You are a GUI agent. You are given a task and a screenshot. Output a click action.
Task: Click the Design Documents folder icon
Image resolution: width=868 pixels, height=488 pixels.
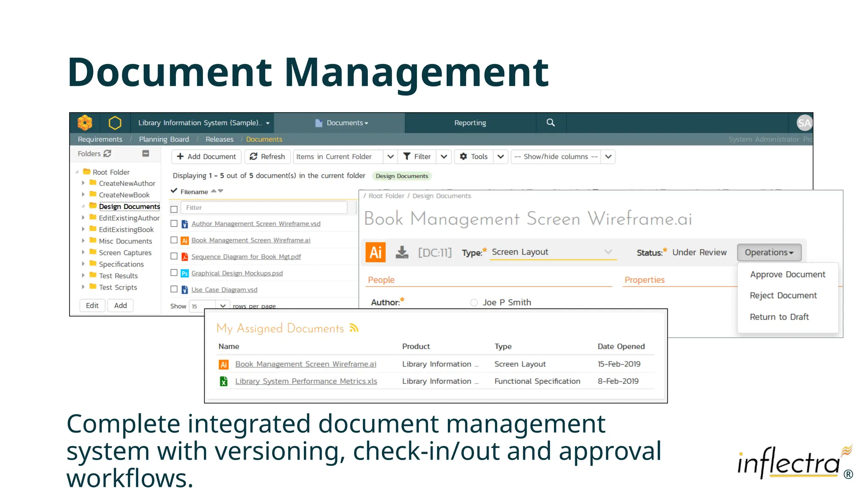(93, 206)
